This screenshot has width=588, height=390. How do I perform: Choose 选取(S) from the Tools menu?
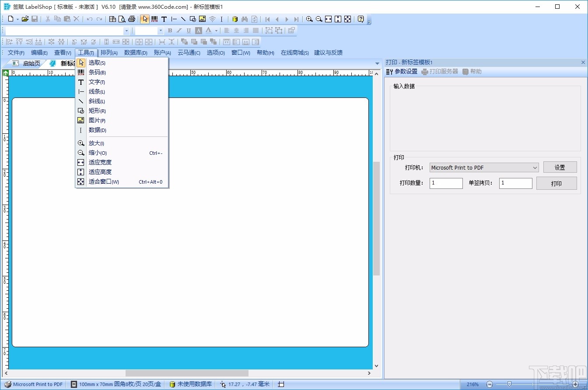tap(122, 63)
